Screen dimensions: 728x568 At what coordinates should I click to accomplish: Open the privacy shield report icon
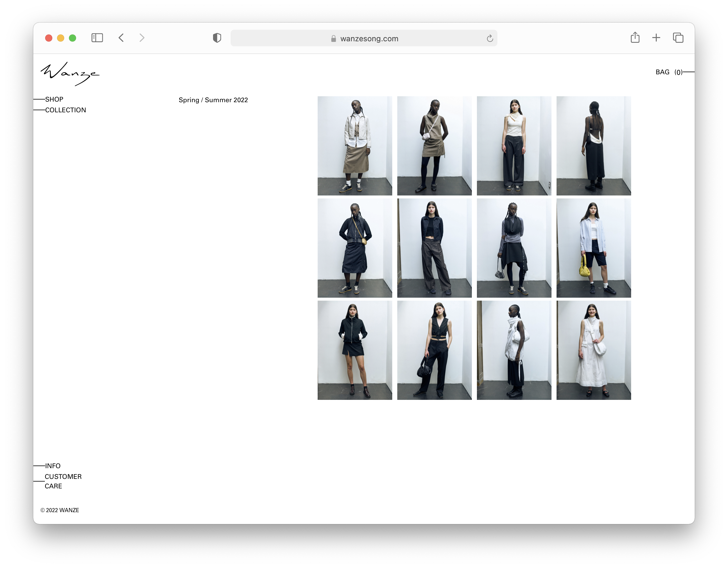point(217,38)
